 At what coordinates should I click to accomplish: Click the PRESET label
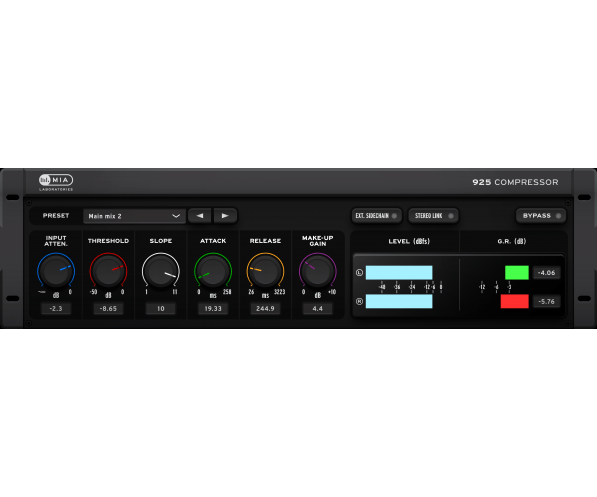[56, 216]
